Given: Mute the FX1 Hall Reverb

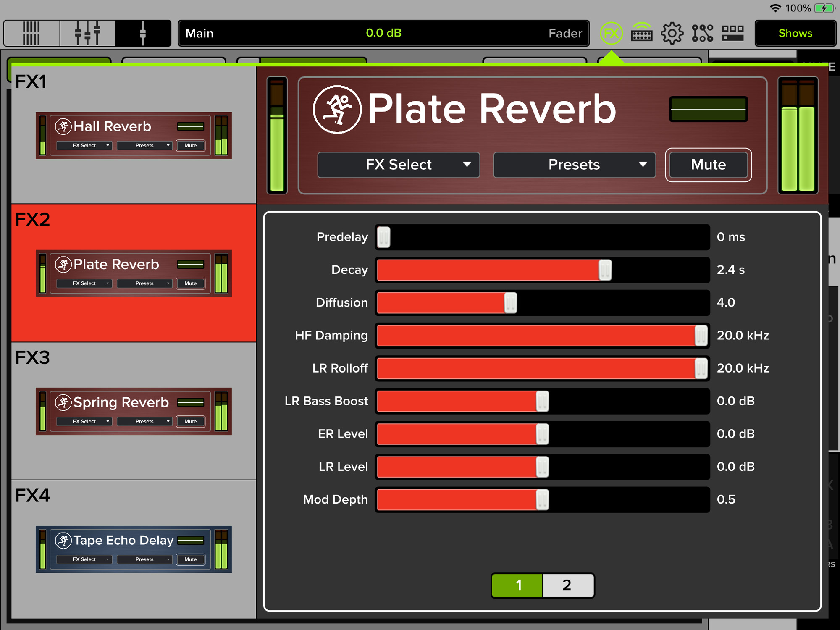Looking at the screenshot, I should click(191, 145).
